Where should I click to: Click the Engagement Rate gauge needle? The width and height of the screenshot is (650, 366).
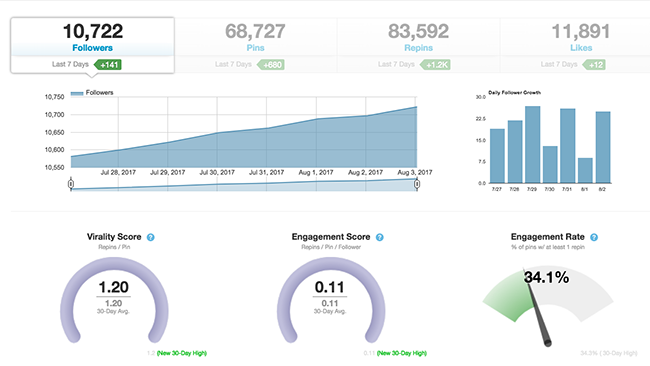click(x=537, y=308)
